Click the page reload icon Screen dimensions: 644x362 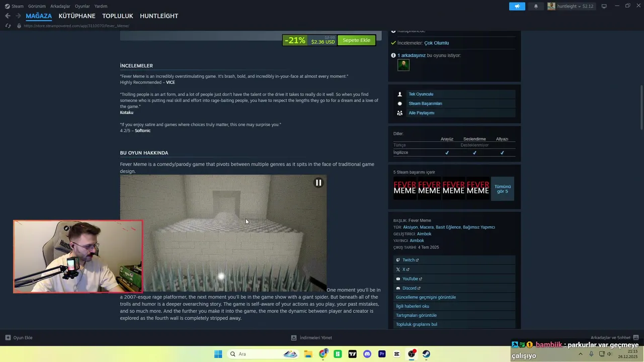click(8, 26)
